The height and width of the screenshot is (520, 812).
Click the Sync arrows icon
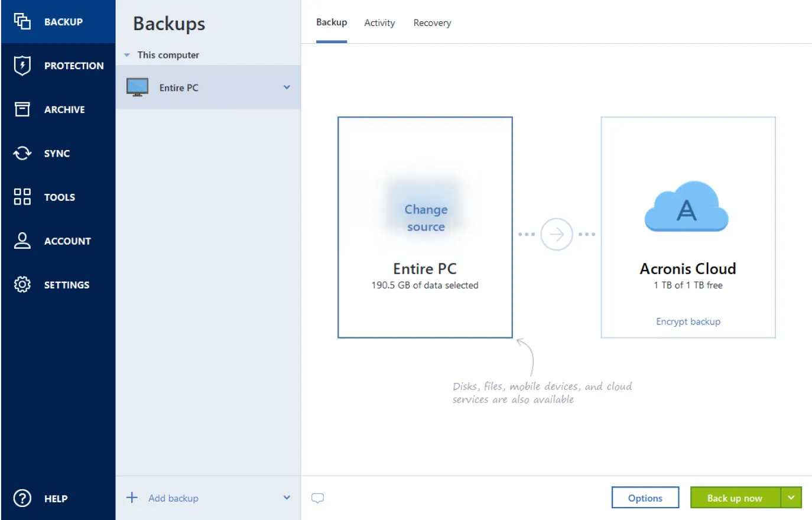coord(22,153)
